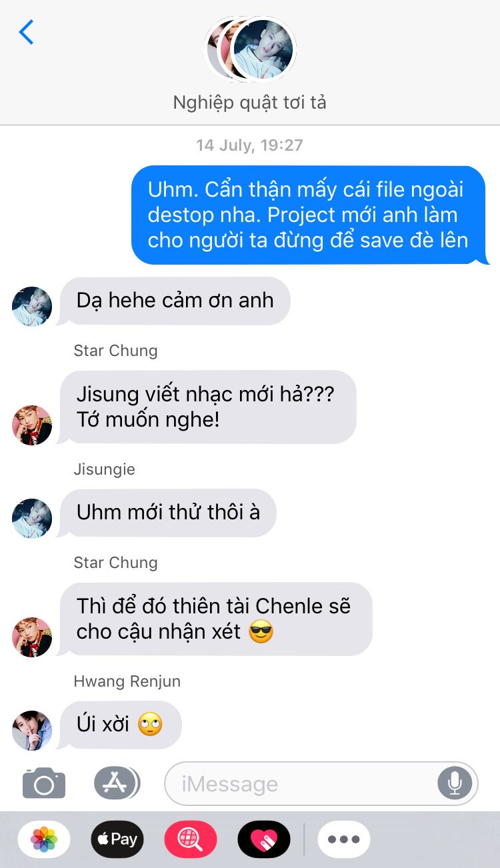Tap the blue back arrow
Viewport: 500px width, 868px height.
26,32
